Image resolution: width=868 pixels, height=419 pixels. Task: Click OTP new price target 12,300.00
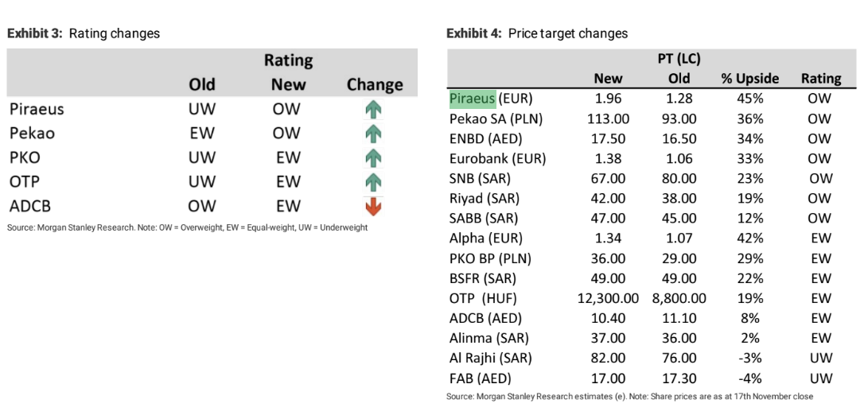[x=608, y=298]
